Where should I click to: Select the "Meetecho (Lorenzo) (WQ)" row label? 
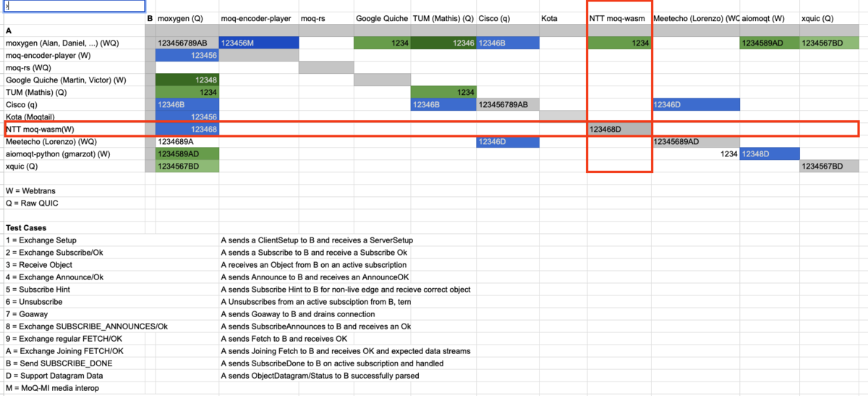74,142
